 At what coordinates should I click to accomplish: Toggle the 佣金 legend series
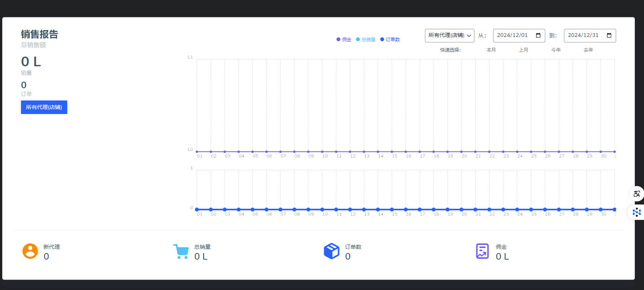point(344,39)
